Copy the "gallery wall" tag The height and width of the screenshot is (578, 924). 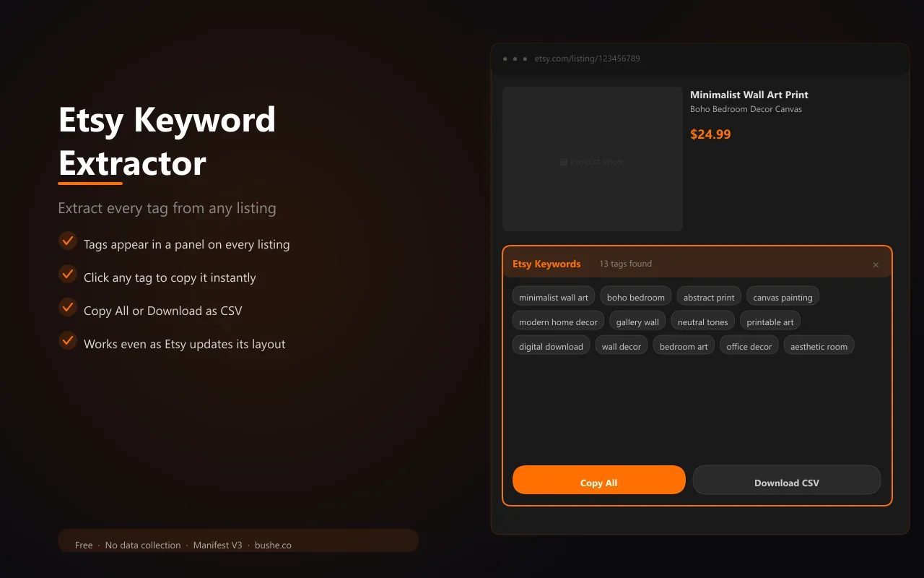637,321
